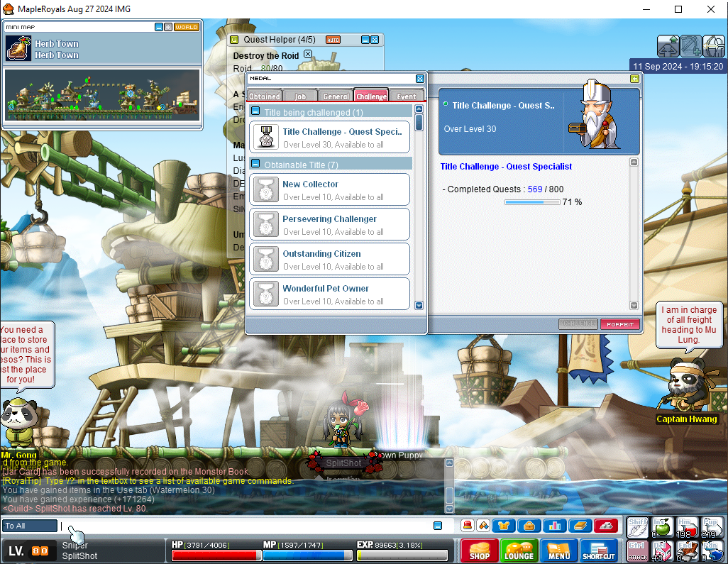Minimize the mini map panel
This screenshot has width=728, height=564.
[159, 27]
